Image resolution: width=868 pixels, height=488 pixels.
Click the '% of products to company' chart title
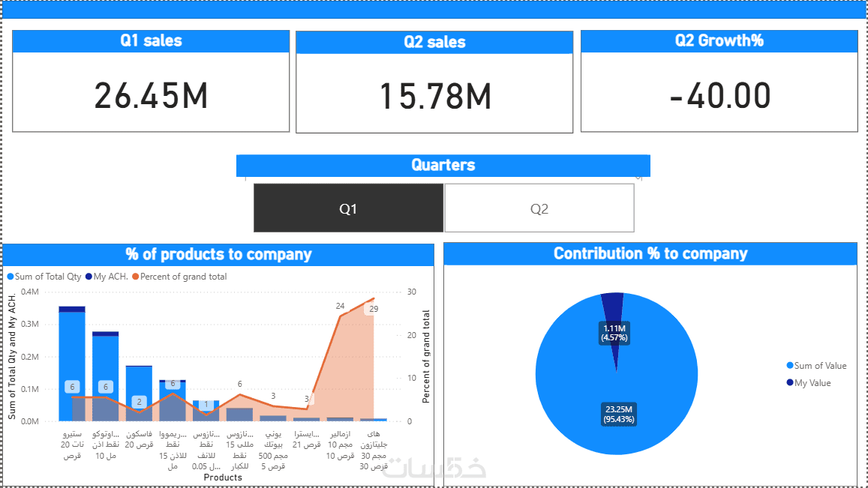tap(218, 254)
